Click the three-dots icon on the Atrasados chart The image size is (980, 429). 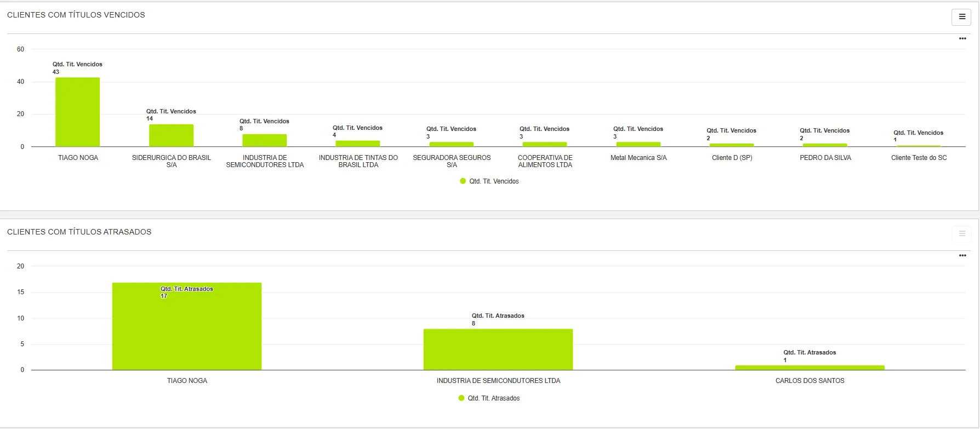point(962,255)
